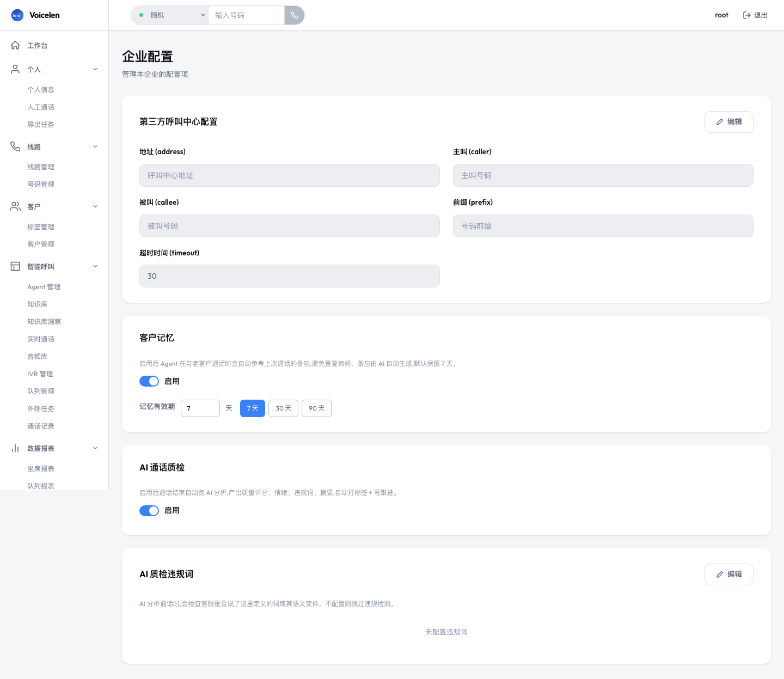This screenshot has height=679, width=784.
Task: Click the home icon beside 工作台
Action: click(x=15, y=45)
